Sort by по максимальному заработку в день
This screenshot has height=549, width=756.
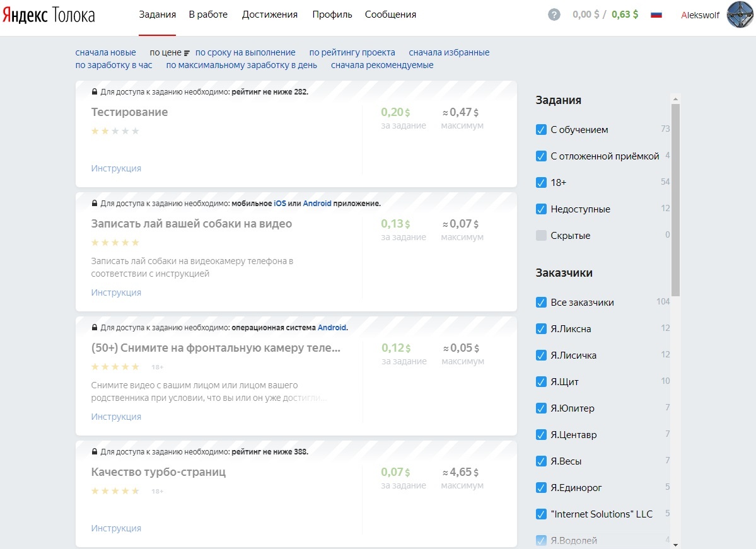[241, 65]
